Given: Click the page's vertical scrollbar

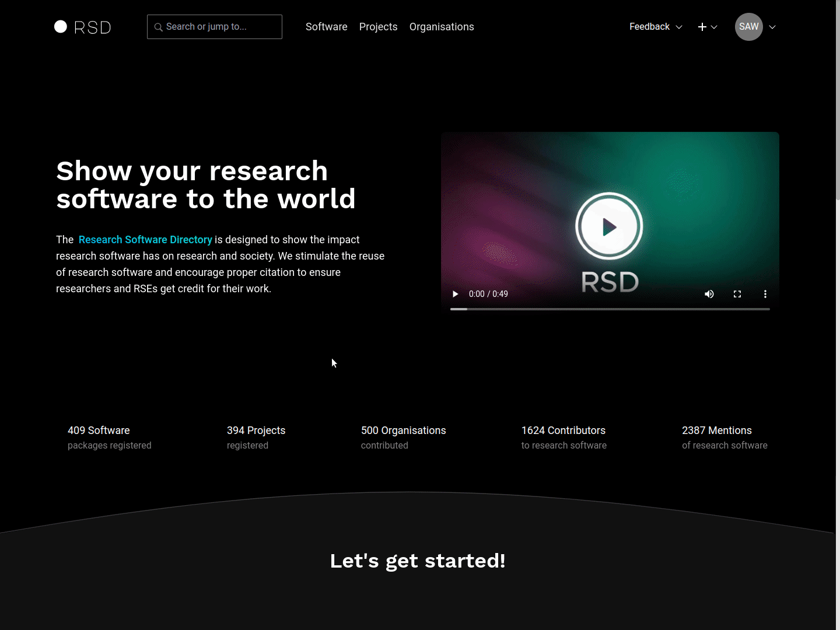Looking at the screenshot, I should click(838, 117).
